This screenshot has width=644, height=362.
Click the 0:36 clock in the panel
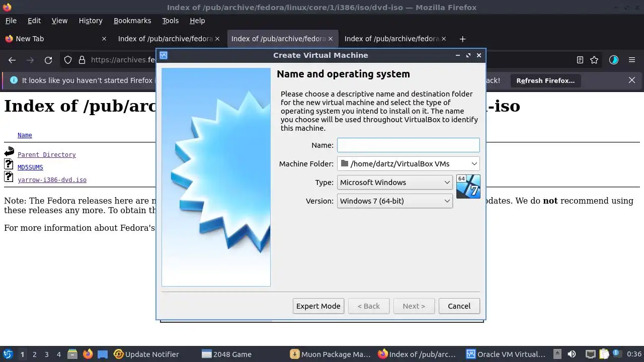pos(634,354)
